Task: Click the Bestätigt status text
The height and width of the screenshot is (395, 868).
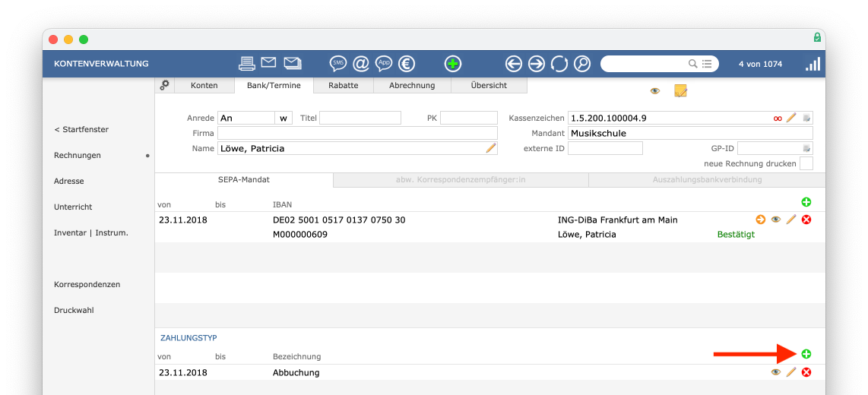Action: [737, 235]
